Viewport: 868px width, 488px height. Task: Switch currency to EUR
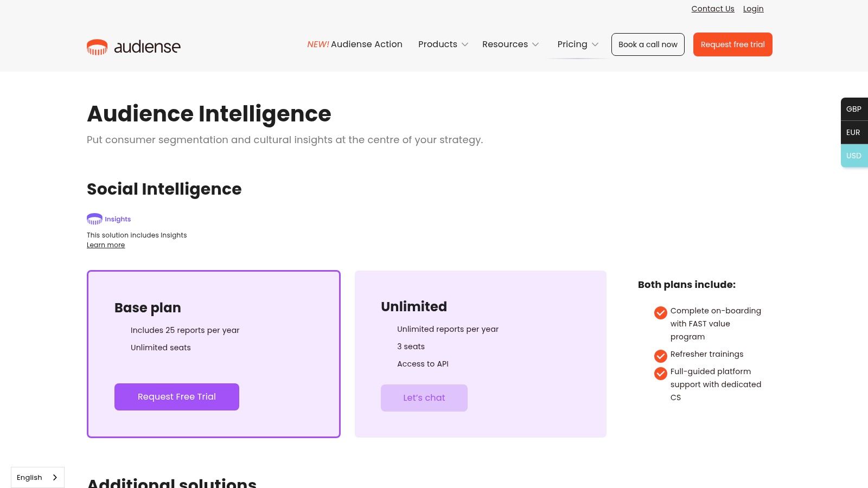[854, 132]
